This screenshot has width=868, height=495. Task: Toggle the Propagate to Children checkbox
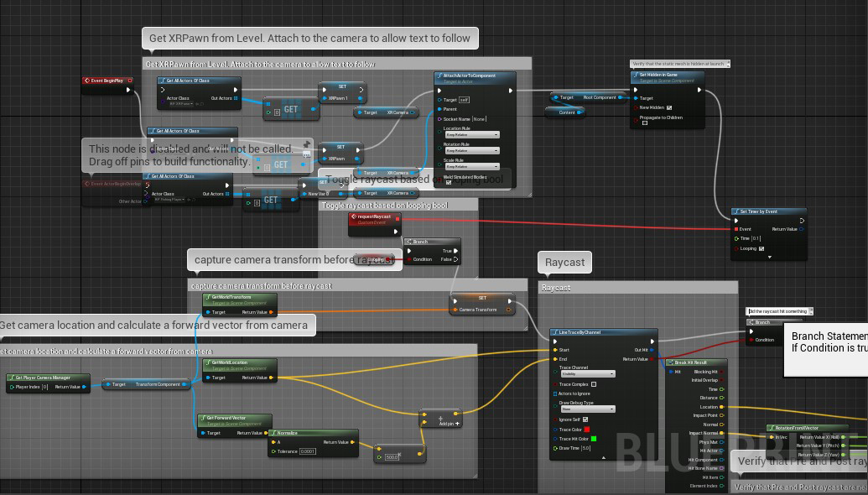point(645,123)
